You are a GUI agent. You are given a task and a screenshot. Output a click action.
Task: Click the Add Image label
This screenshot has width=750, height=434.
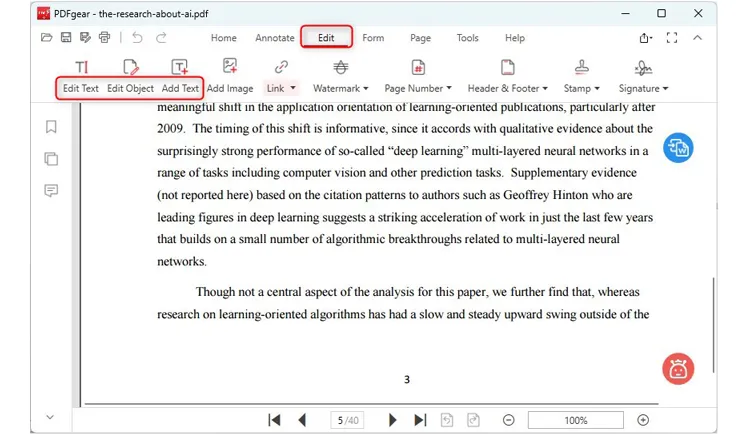(230, 89)
